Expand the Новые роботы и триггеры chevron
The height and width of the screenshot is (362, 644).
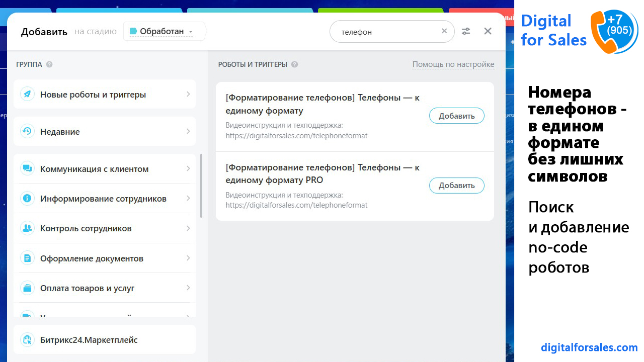pyautogui.click(x=188, y=94)
